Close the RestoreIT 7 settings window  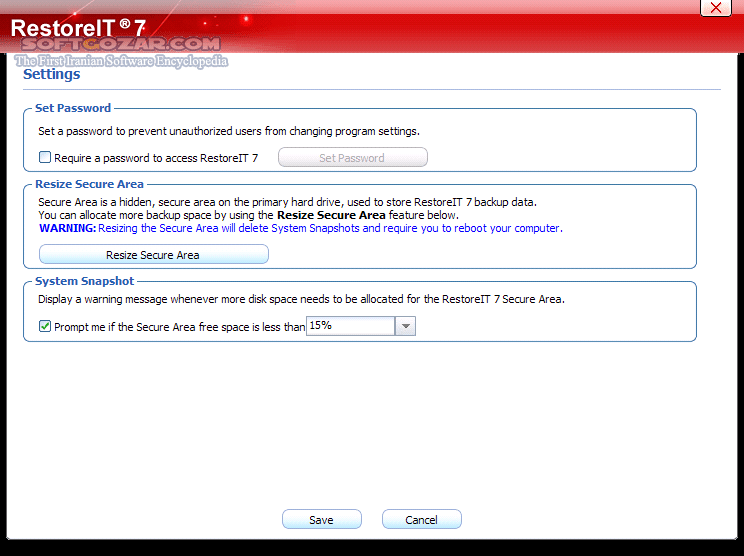pyautogui.click(x=716, y=8)
